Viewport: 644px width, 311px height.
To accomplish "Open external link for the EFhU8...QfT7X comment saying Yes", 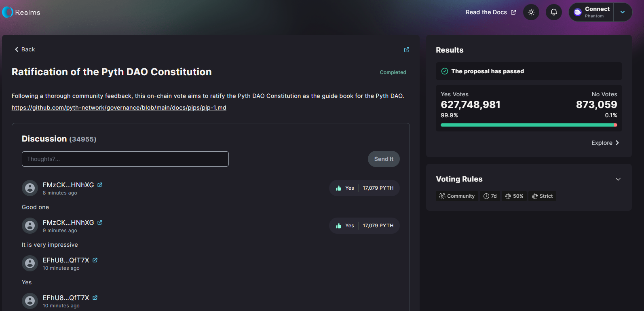I will click(x=95, y=260).
